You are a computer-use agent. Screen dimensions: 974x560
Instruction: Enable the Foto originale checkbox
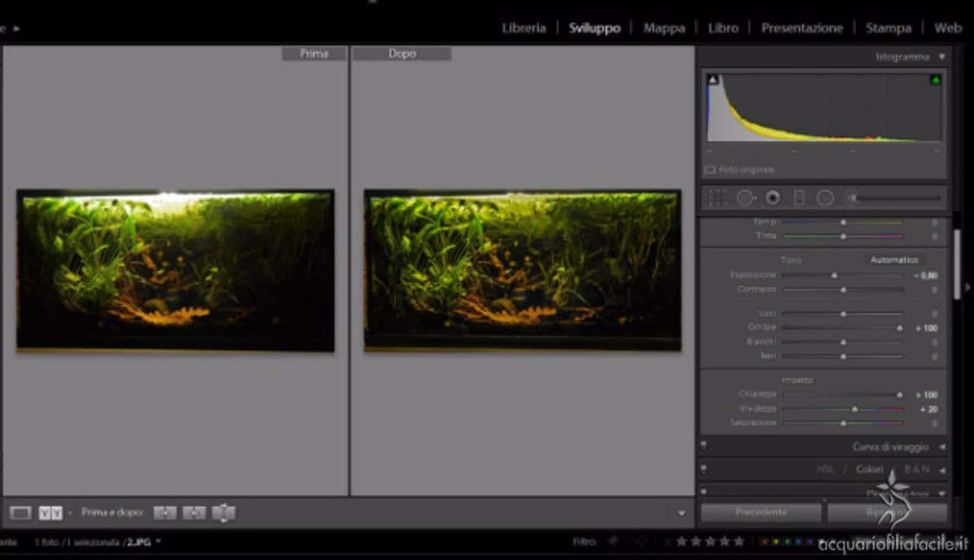pos(710,170)
